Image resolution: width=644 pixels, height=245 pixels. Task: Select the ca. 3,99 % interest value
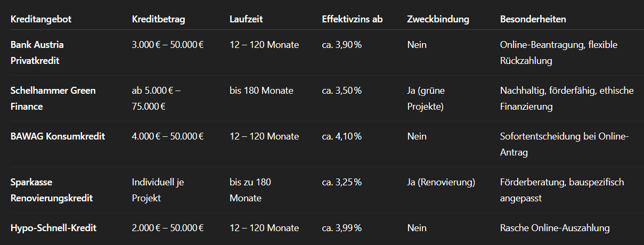341,228
